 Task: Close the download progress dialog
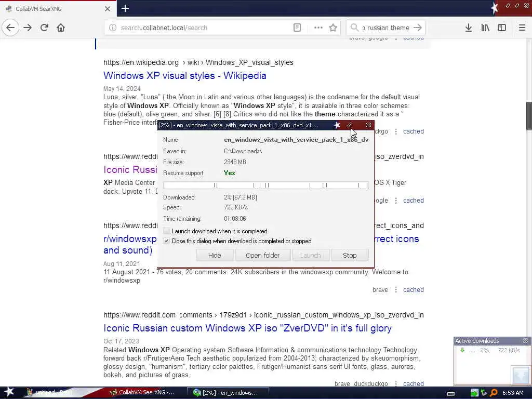(368, 125)
